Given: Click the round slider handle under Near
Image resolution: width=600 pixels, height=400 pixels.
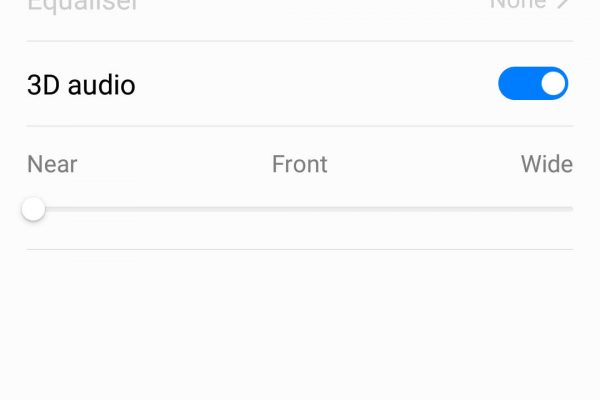Looking at the screenshot, I should [34, 209].
